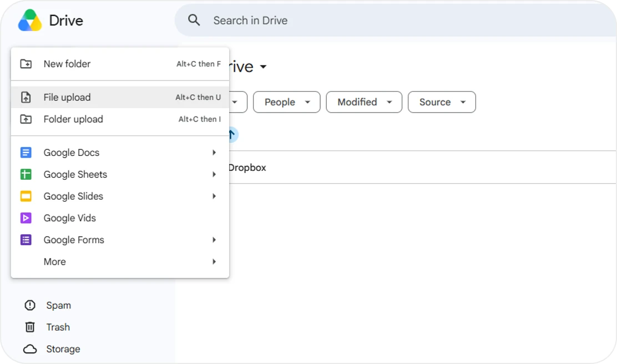Click the Drive title text
This screenshot has width=617, height=364.
click(66, 21)
